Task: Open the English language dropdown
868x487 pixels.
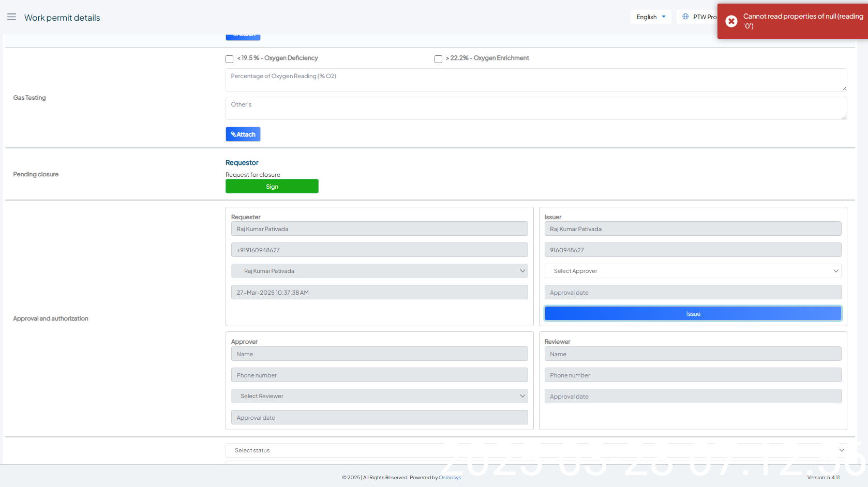Action: pyautogui.click(x=650, y=17)
